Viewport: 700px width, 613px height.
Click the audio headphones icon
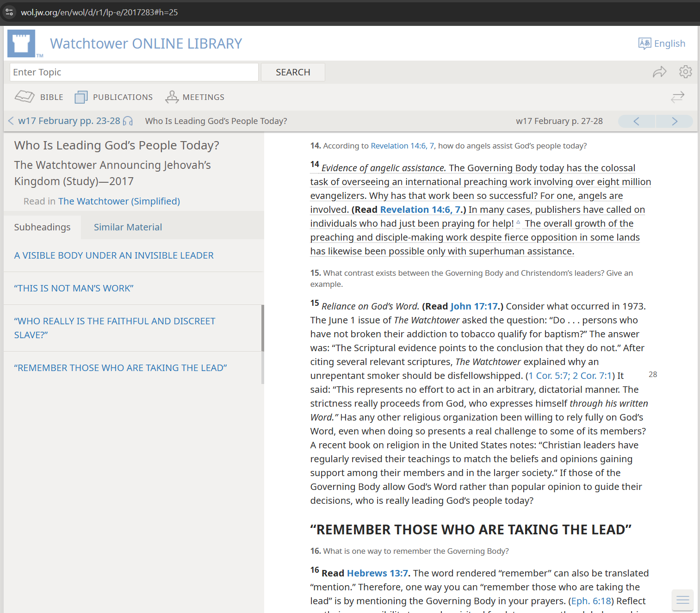click(128, 121)
